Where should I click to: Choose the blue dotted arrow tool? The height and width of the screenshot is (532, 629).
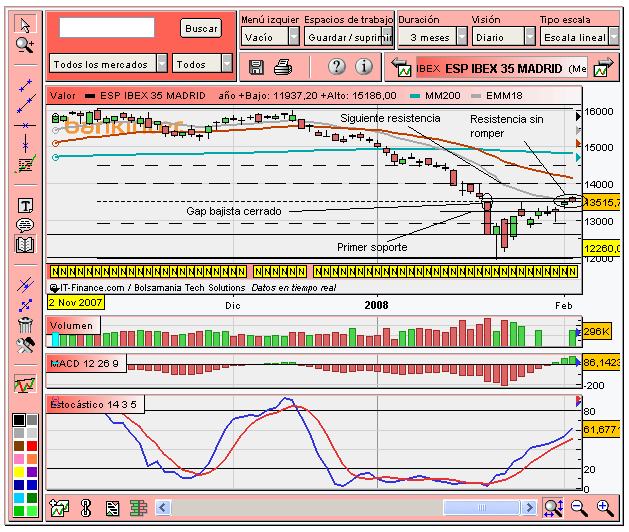coord(25,305)
